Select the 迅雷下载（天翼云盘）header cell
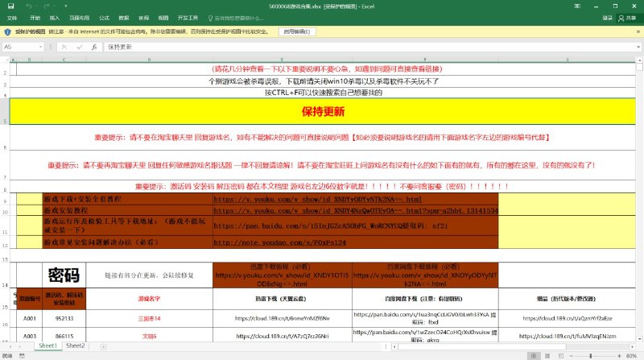 (x=283, y=299)
